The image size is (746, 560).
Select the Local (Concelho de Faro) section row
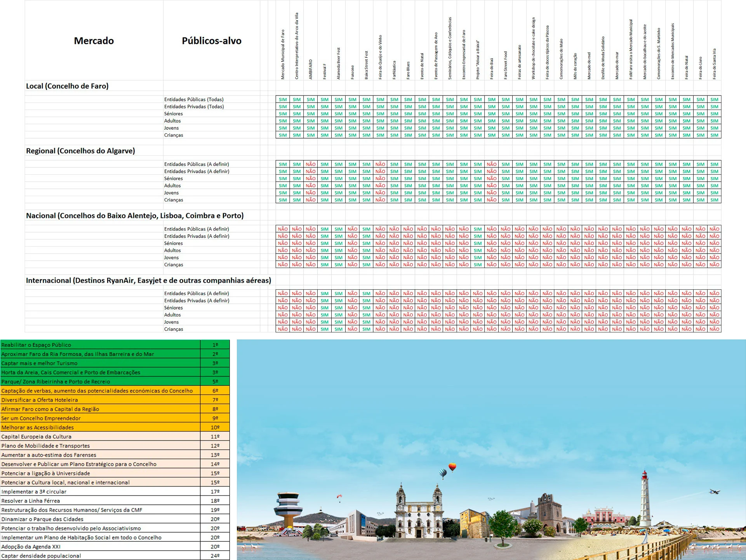[67, 86]
